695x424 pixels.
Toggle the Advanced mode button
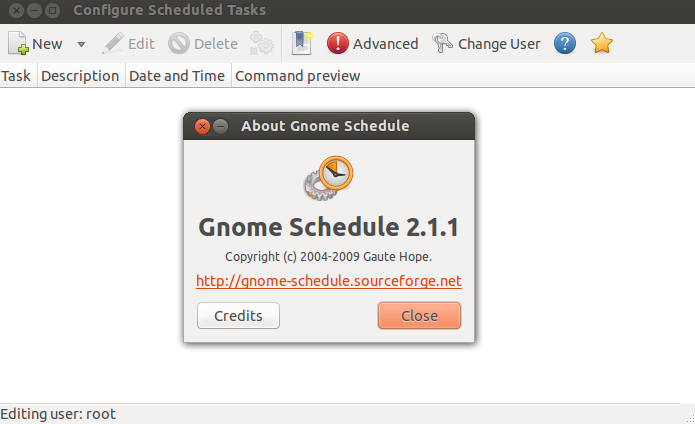click(x=372, y=43)
